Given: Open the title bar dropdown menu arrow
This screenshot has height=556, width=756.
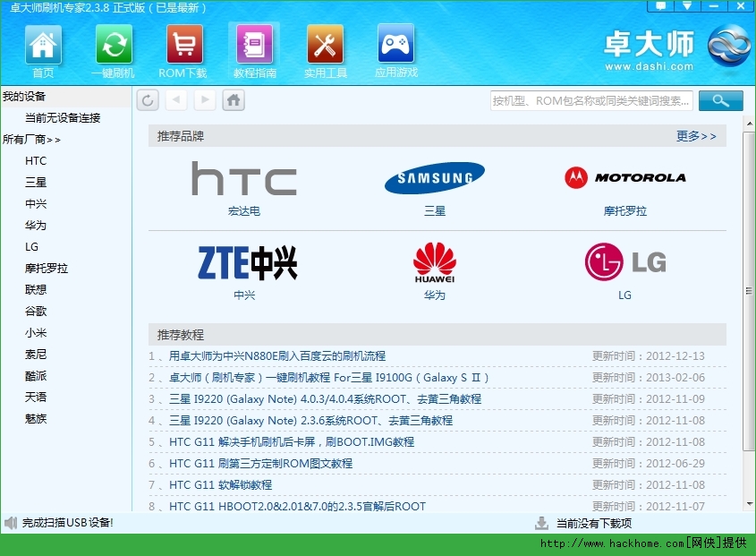Looking at the screenshot, I should tap(687, 5).
